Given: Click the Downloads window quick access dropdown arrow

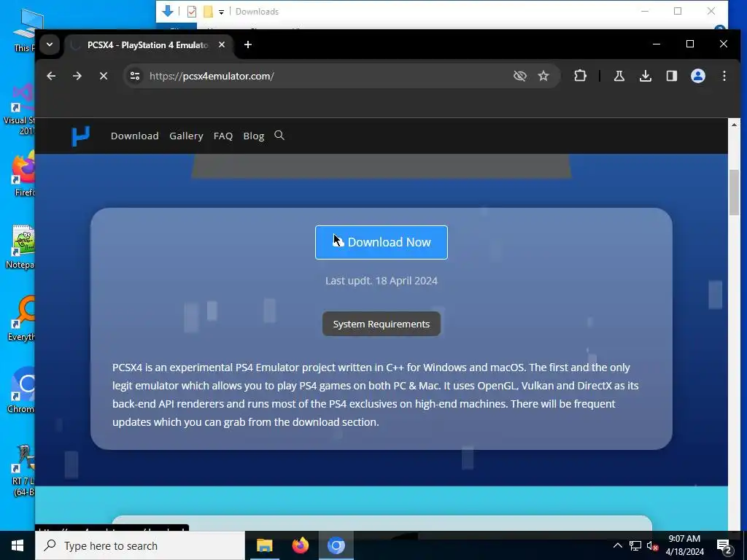Looking at the screenshot, I should (x=221, y=12).
